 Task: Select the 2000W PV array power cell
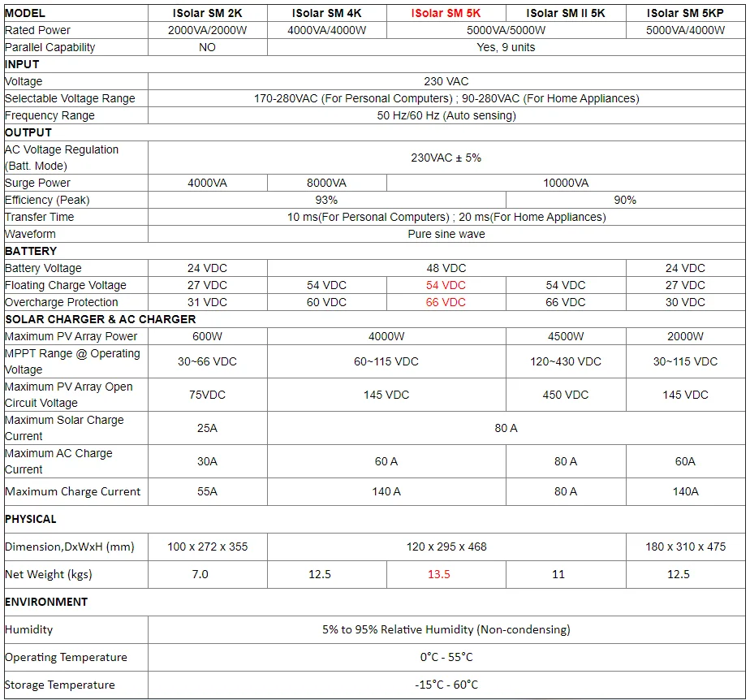685,336
